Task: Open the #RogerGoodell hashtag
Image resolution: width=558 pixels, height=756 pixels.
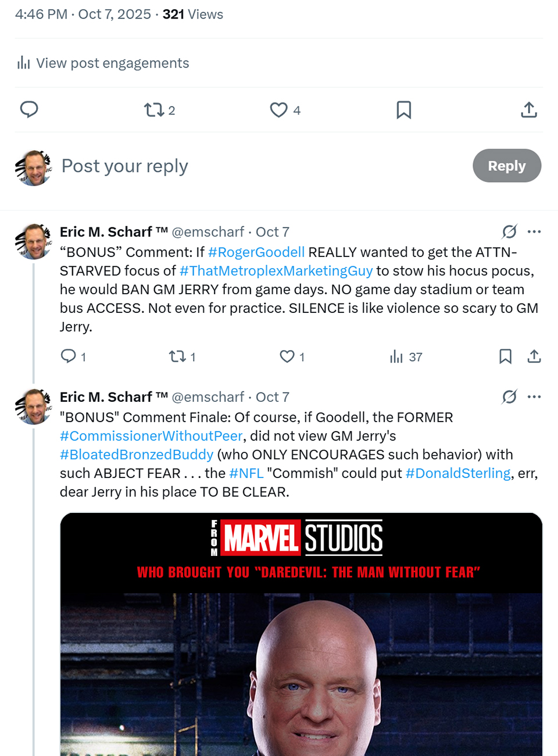Action: tap(256, 252)
